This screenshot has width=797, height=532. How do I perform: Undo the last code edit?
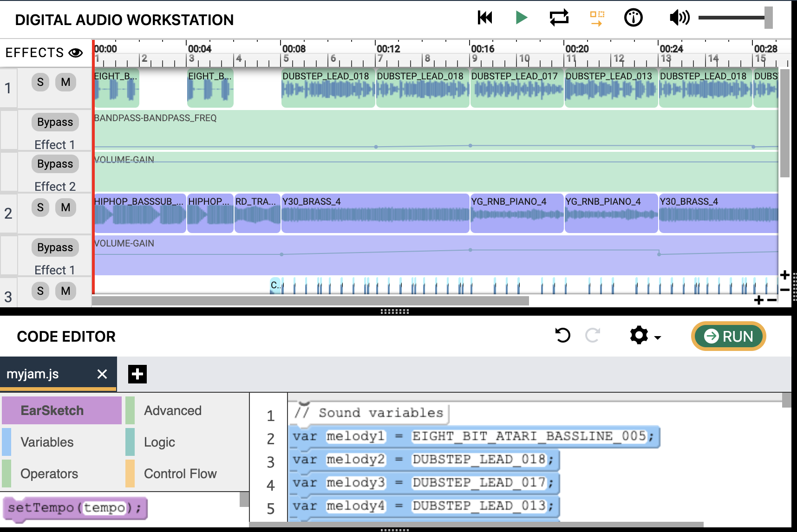pos(562,335)
